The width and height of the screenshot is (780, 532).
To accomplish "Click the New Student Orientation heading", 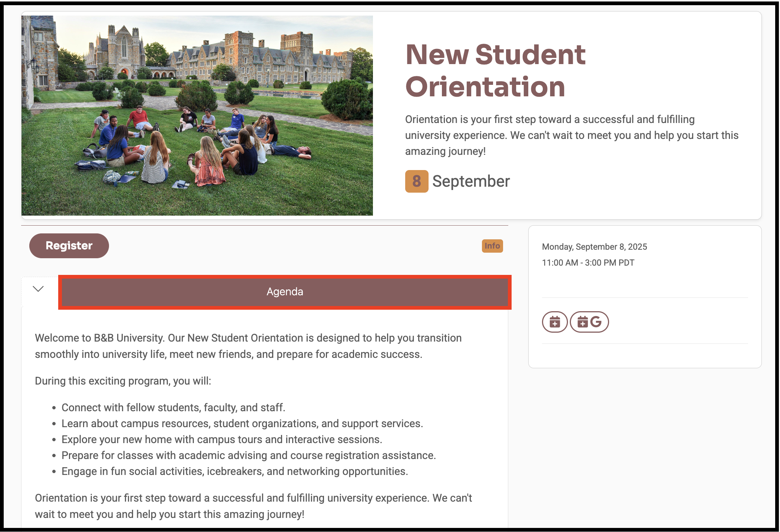I will [495, 70].
